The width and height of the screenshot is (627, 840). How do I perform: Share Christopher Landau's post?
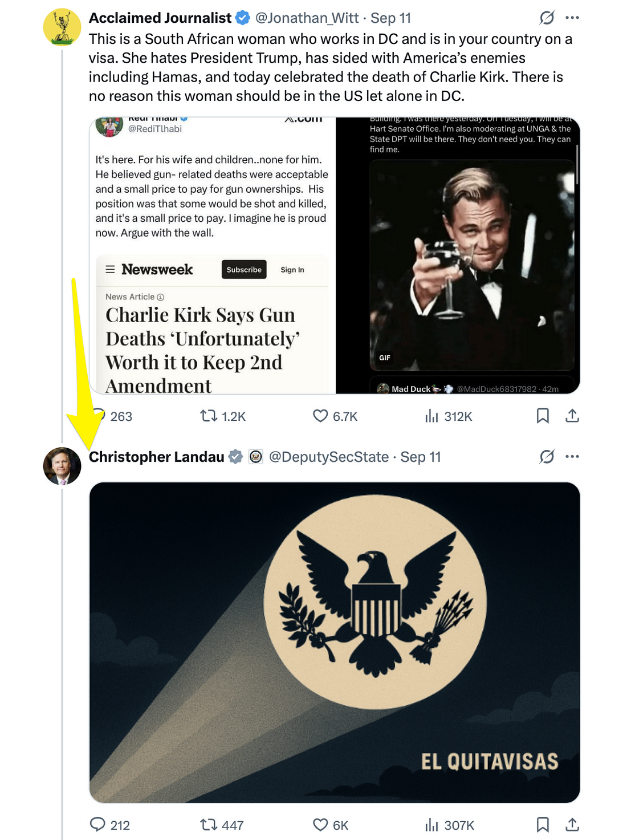point(572,825)
